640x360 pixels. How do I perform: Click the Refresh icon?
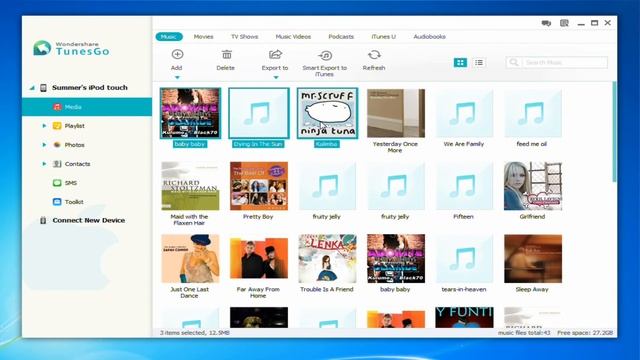click(374, 55)
